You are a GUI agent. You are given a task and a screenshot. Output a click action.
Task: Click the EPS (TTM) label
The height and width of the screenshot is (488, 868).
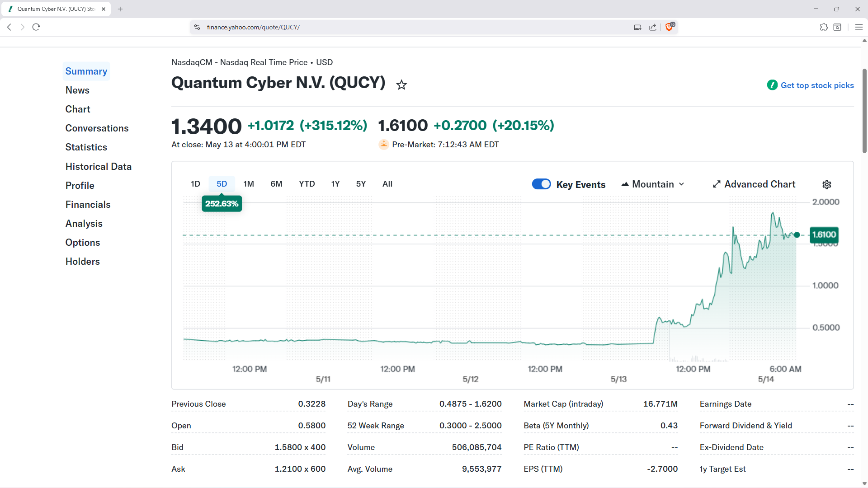pyautogui.click(x=543, y=469)
